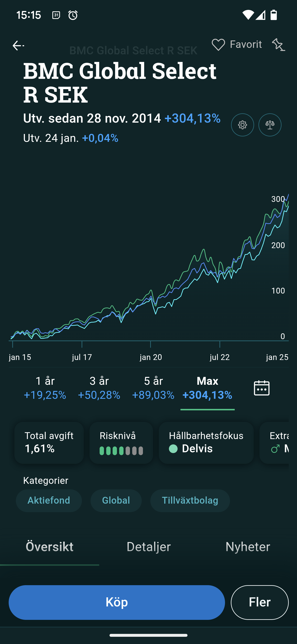Open the Hållbarhetsfokus Delvis card
This screenshot has height=644, width=297.
(206, 443)
